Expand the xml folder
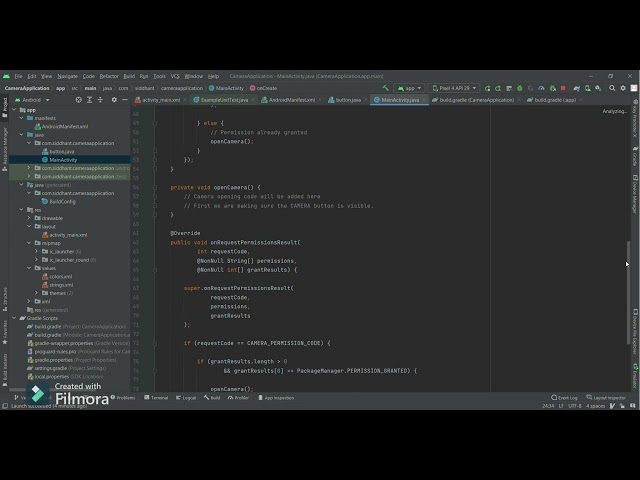The height and width of the screenshot is (480, 640). click(x=29, y=301)
